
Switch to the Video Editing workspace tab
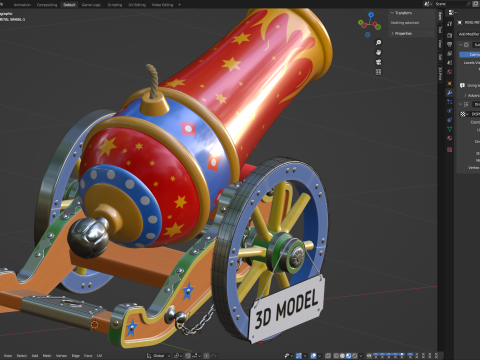162,5
